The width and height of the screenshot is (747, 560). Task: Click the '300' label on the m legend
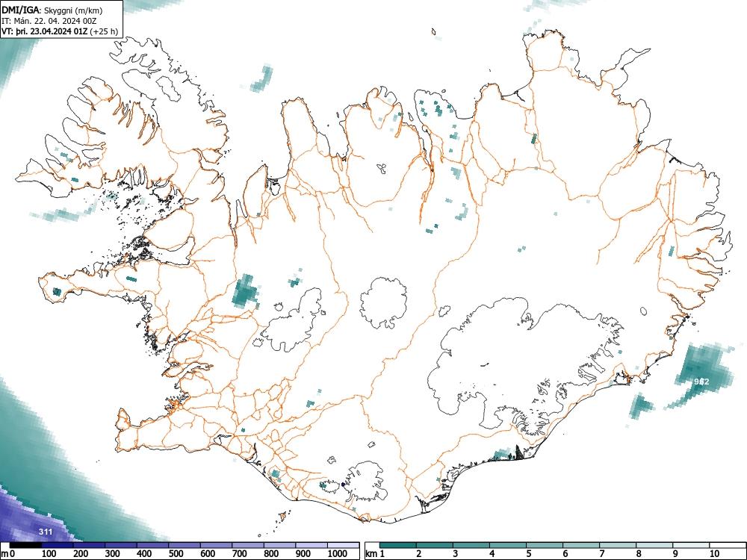tap(113, 554)
